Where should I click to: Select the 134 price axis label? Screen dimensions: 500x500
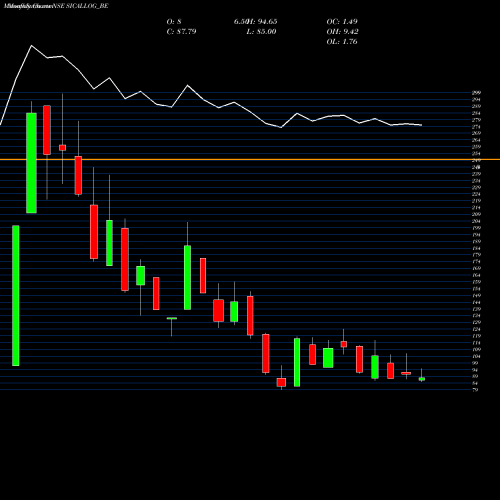(476, 315)
